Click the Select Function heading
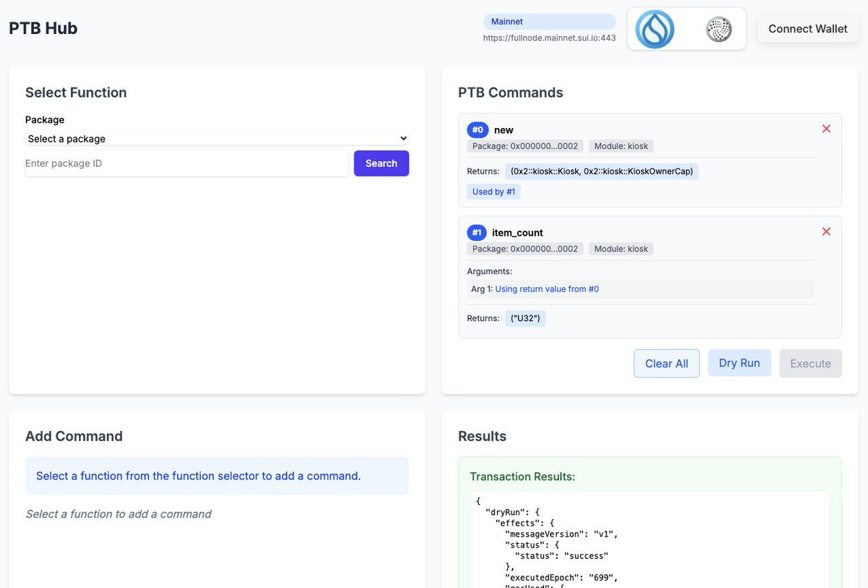This screenshot has width=868, height=588. pos(76,93)
